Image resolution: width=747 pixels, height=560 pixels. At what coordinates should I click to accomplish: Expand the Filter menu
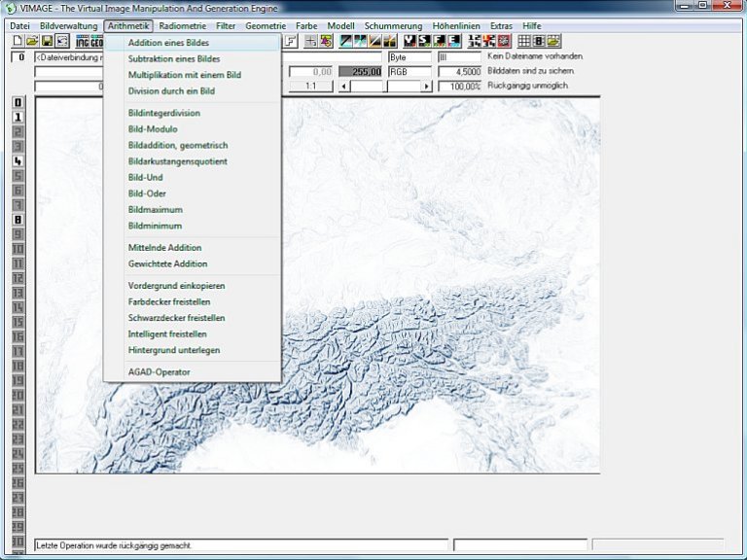tap(226, 25)
